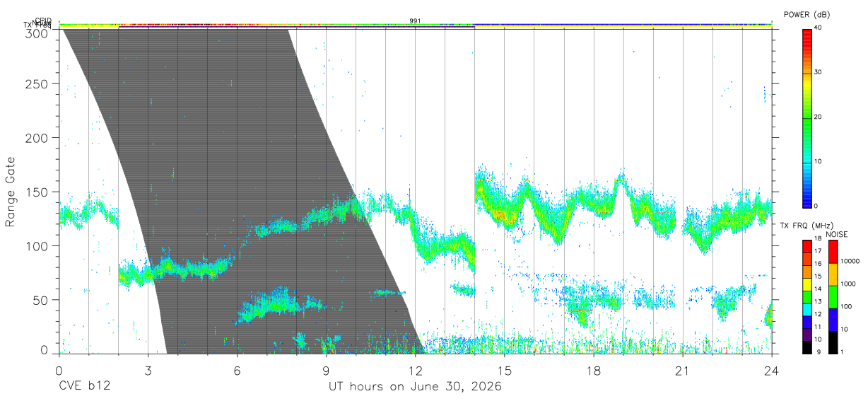868x401 pixels.
Task: Click the 30 tick on power scale
Action: click(818, 73)
